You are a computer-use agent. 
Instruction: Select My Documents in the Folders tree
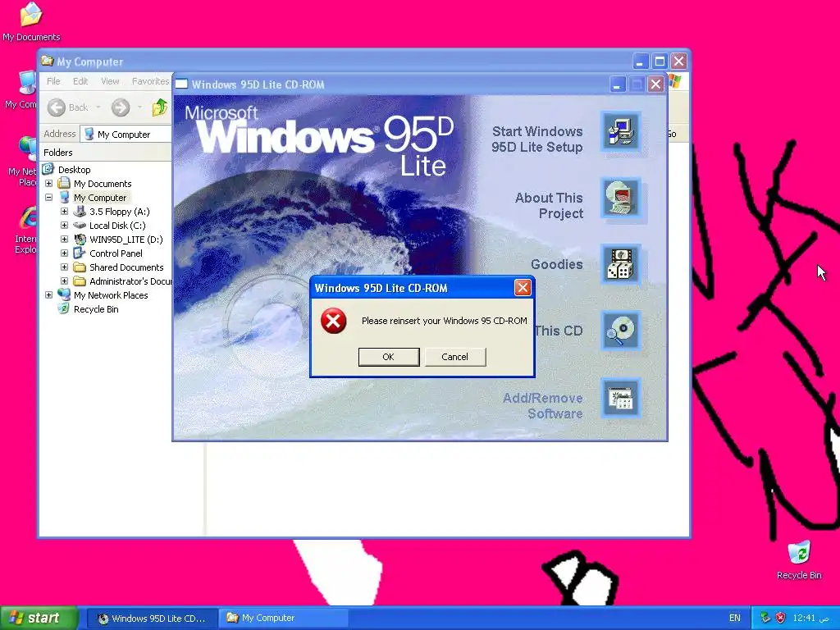pos(103,184)
